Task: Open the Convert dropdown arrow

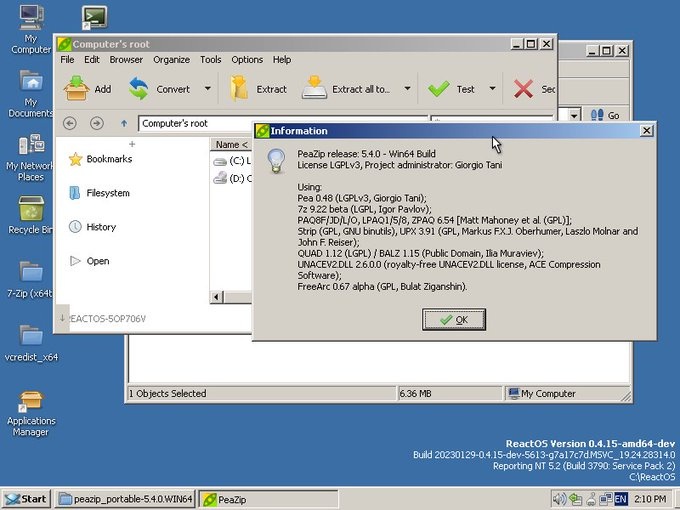Action: tap(208, 88)
